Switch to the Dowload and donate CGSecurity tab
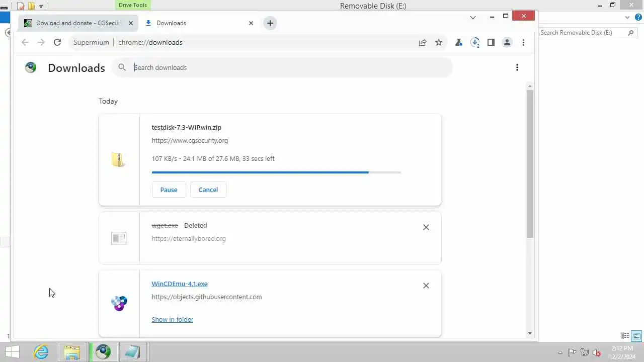Viewport: 644px width, 362px height. coord(79,23)
